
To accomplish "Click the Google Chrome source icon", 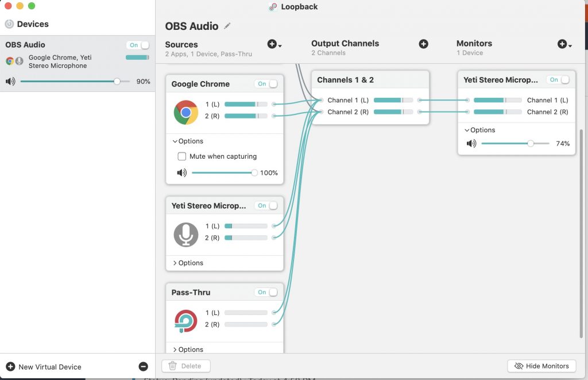I will click(x=186, y=112).
